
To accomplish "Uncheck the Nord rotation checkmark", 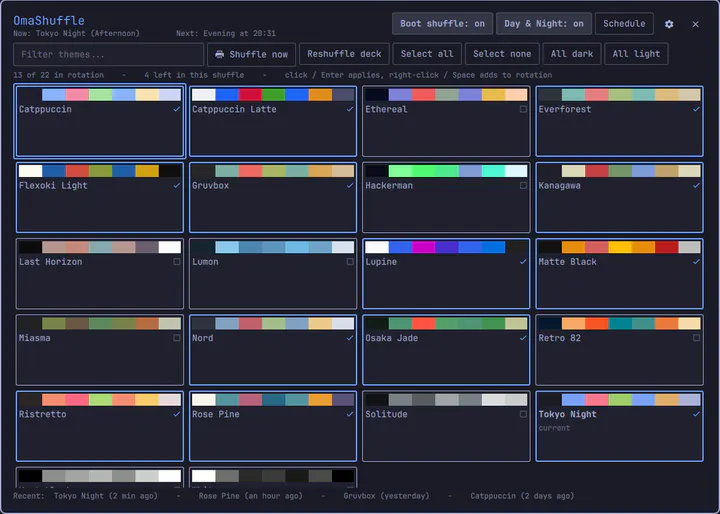I will [x=350, y=338].
